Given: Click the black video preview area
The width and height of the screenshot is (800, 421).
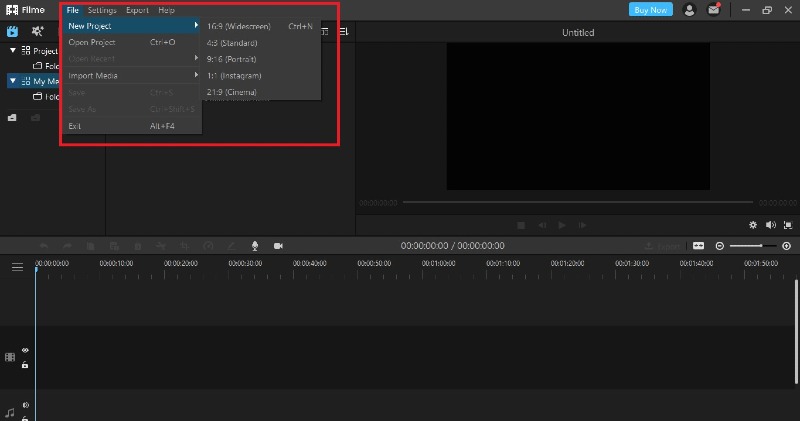Looking at the screenshot, I should pyautogui.click(x=578, y=116).
